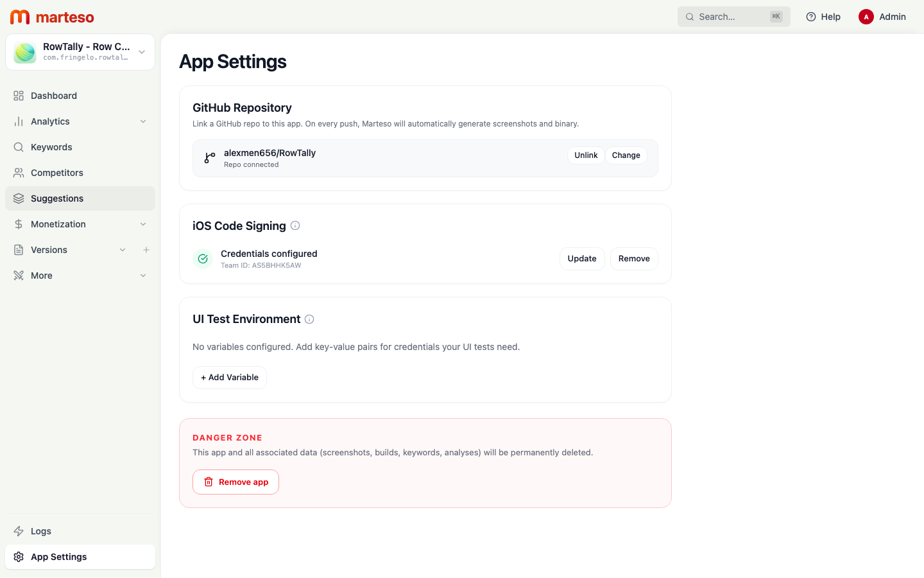This screenshot has height=578, width=924.
Task: Expand the More submenu chevron
Action: [x=143, y=276]
